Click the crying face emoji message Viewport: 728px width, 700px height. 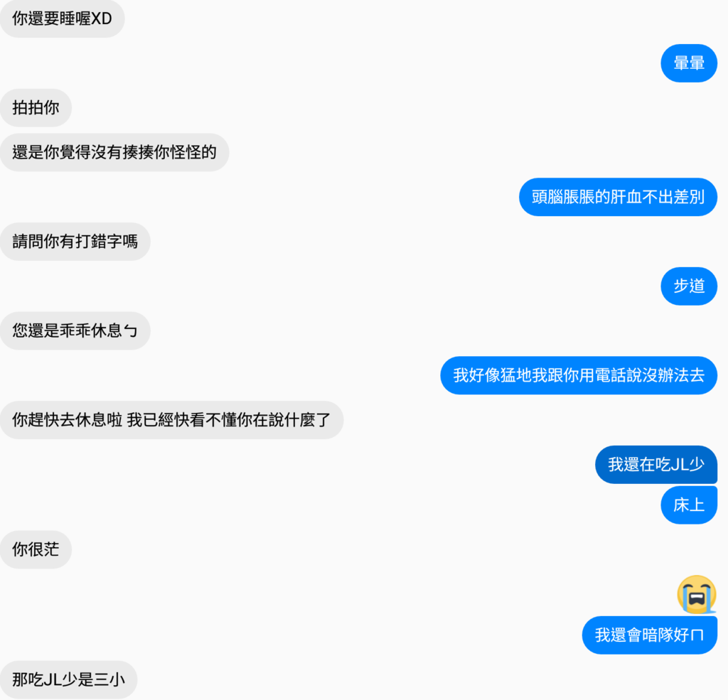pyautogui.click(x=697, y=595)
